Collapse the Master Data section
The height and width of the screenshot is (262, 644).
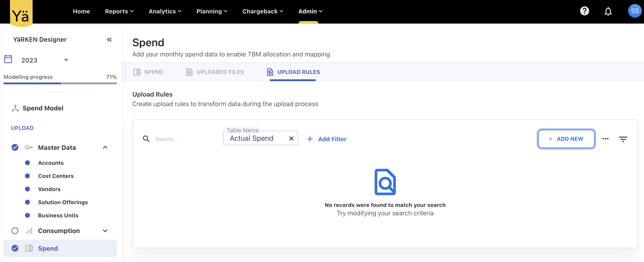pyautogui.click(x=105, y=147)
